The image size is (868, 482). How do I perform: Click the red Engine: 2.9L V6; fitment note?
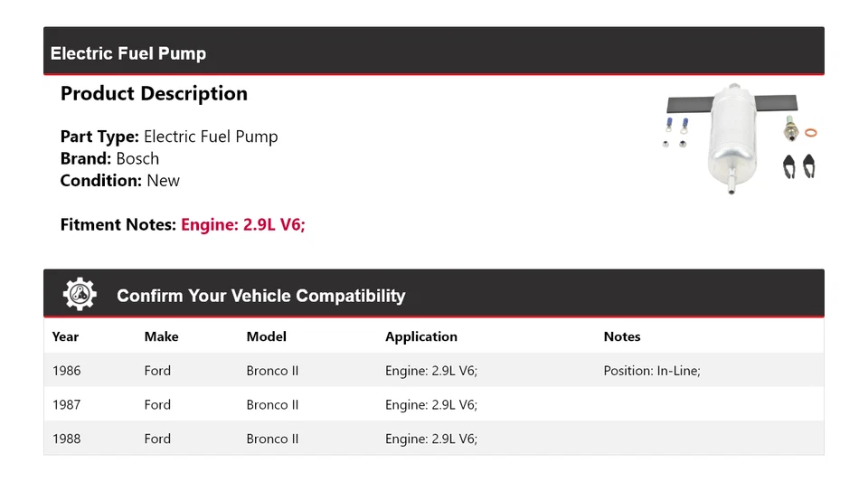[x=243, y=224]
